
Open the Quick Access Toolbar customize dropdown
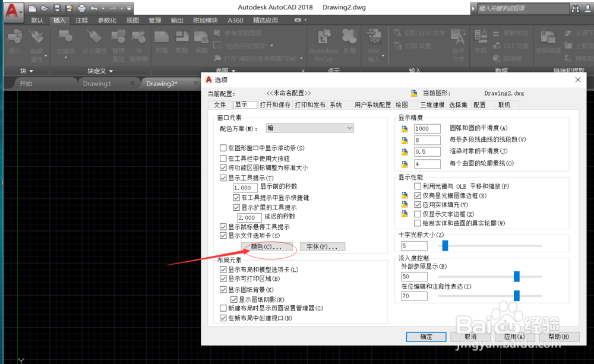[x=129, y=8]
